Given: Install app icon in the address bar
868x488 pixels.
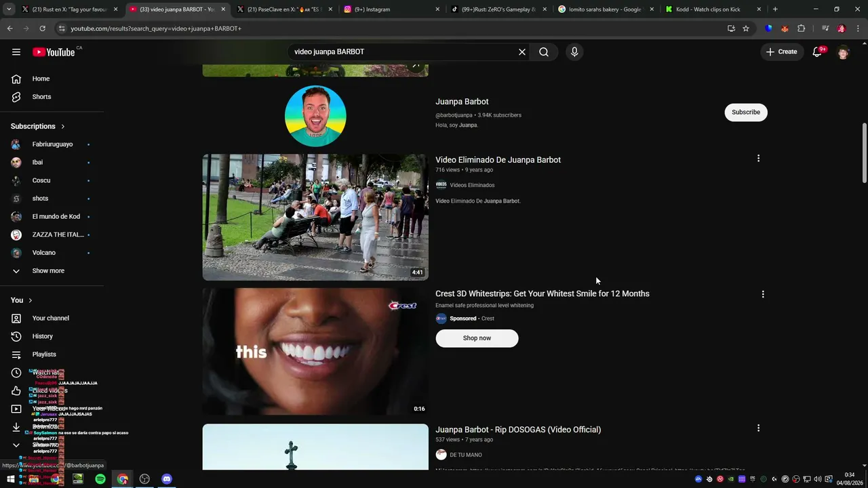Looking at the screenshot, I should pyautogui.click(x=731, y=28).
